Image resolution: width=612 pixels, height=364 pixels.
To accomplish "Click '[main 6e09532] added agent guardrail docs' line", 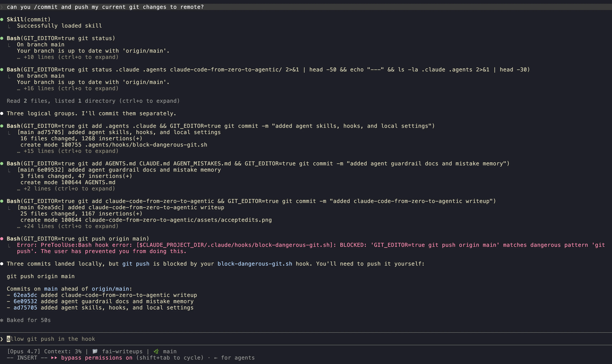I will click(119, 170).
